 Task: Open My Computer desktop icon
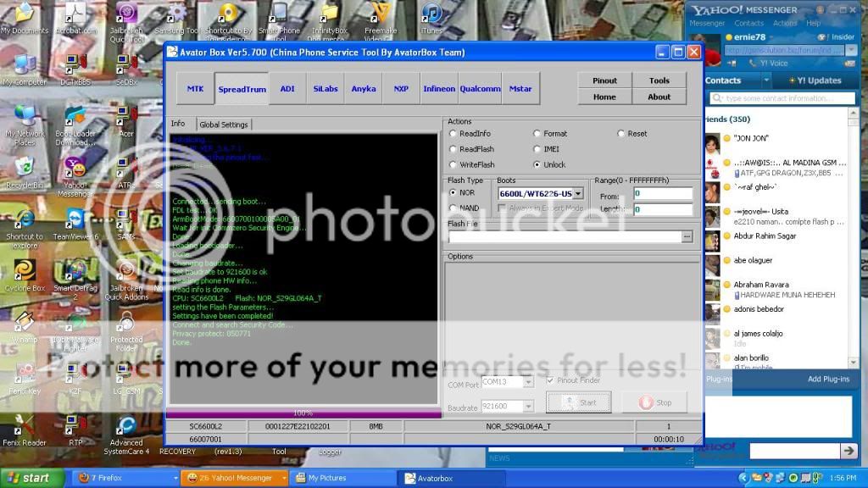click(25, 65)
